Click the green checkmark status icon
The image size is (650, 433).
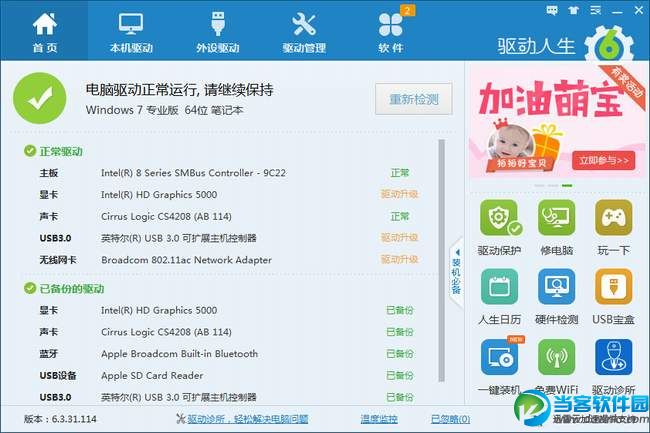pyautogui.click(x=40, y=98)
